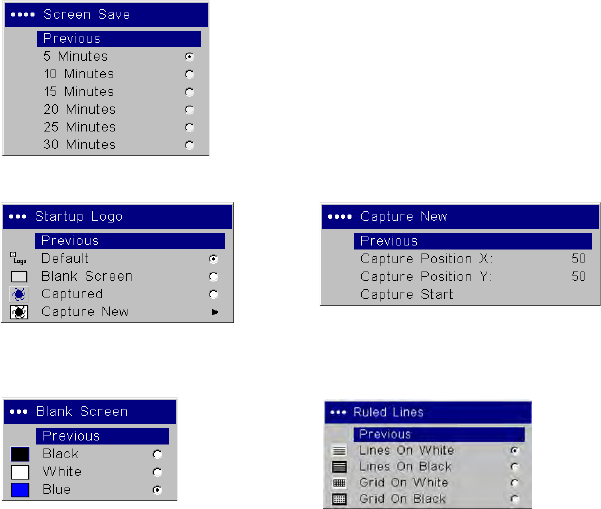The image size is (601, 509).
Task: Choose the Blank Screen radio in Startup Logo
Action: coord(213,277)
